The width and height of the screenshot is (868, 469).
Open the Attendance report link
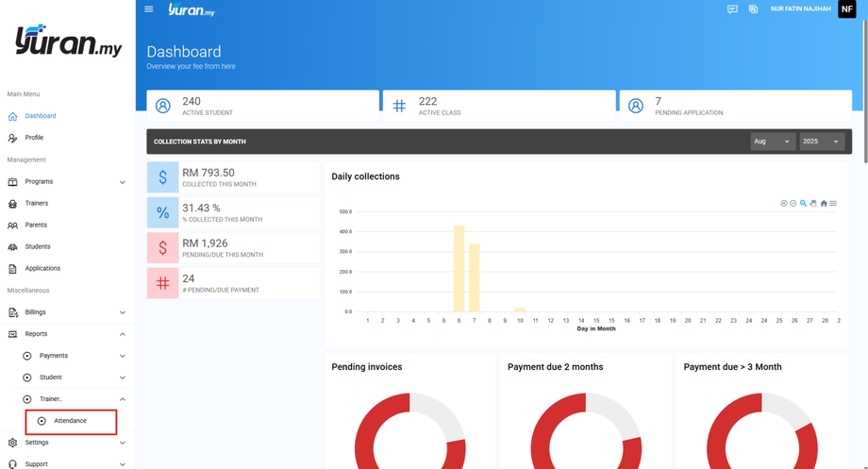click(71, 422)
